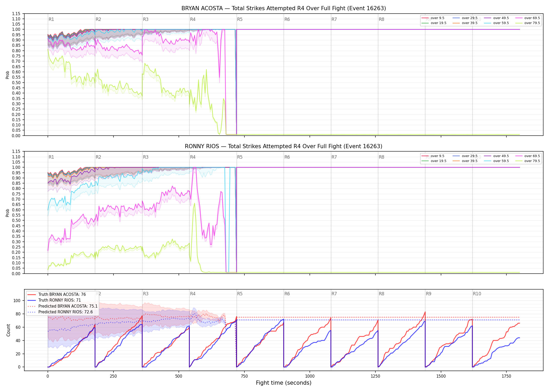Click the 'Truth RONNY RIOS: 71' legend entry
This screenshot has width=549, height=392.
coord(54,300)
